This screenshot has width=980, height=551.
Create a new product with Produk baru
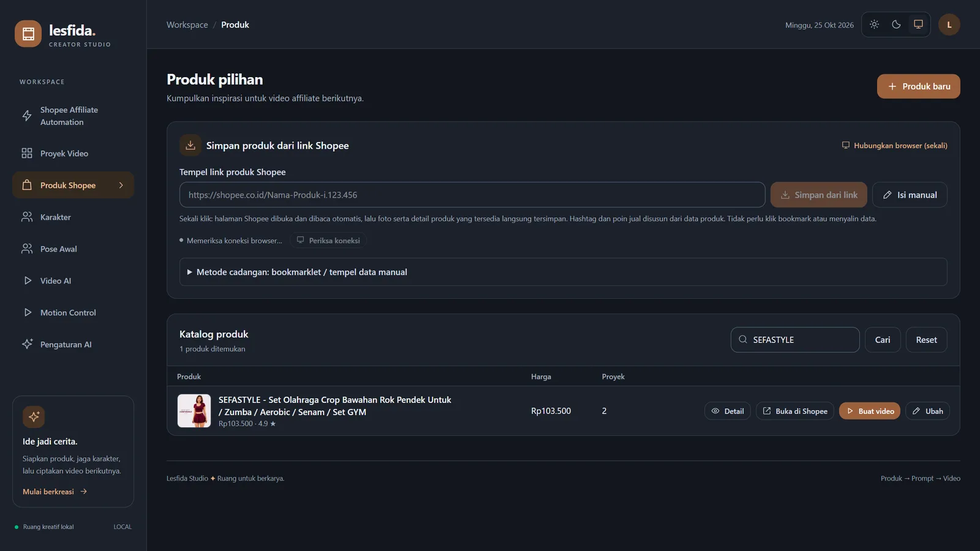pyautogui.click(x=918, y=86)
